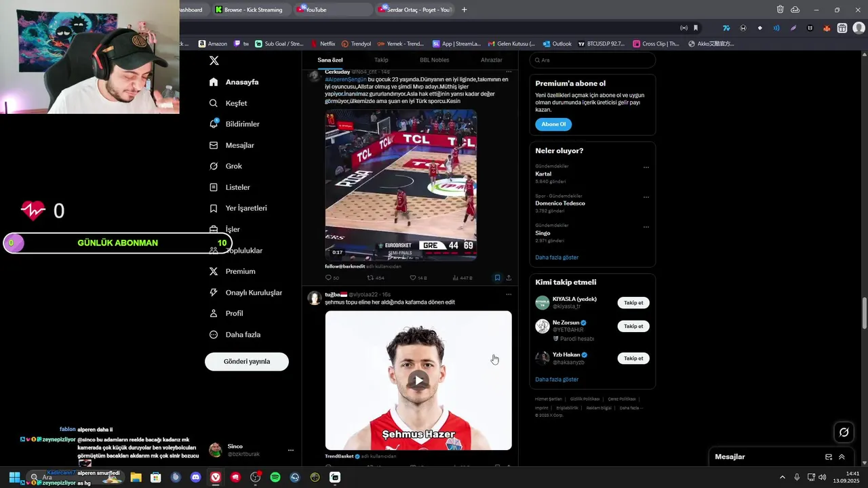Follow Yzb Hakan account
868x488 pixels.
[633, 359]
